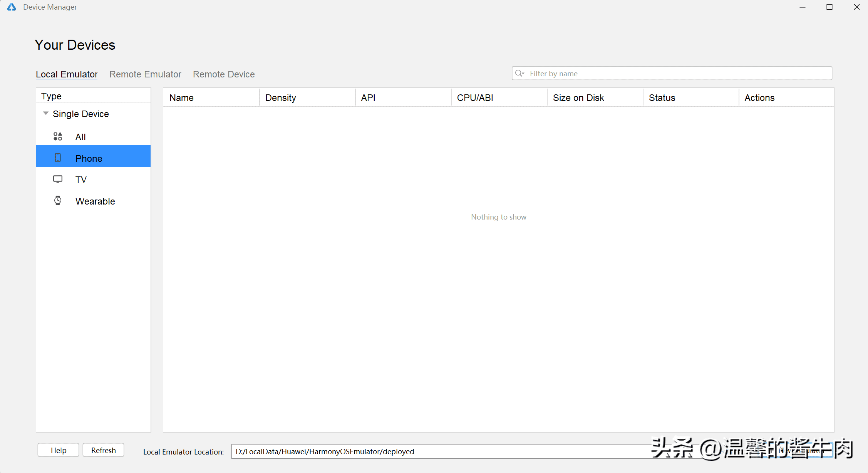Viewport: 868px width, 473px height.
Task: Click the magnifier icon in filter box
Action: pyautogui.click(x=519, y=74)
